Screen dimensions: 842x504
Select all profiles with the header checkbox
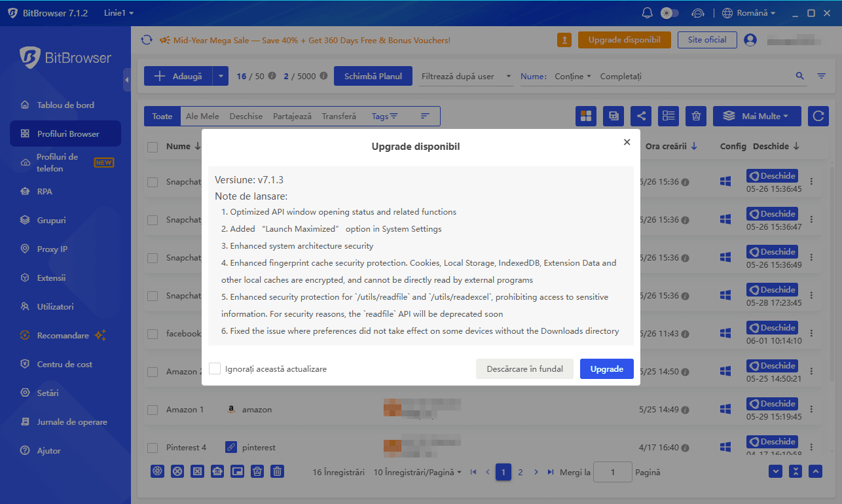tap(153, 147)
